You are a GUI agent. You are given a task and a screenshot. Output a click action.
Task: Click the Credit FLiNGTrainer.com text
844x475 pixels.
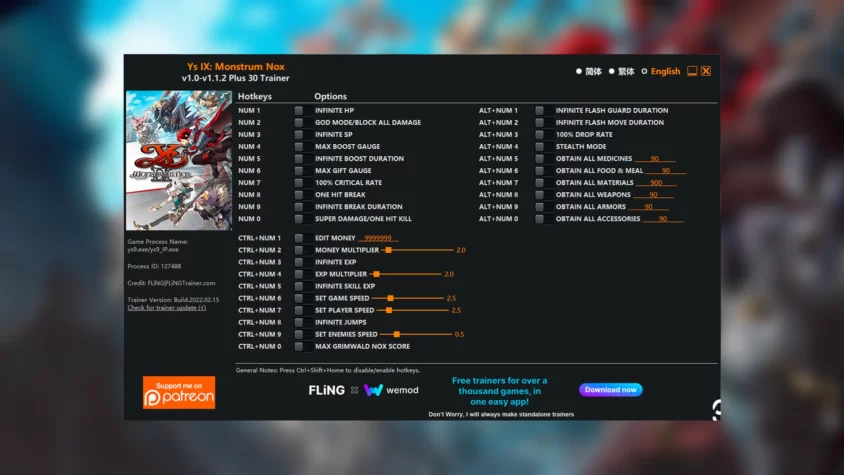tap(171, 283)
